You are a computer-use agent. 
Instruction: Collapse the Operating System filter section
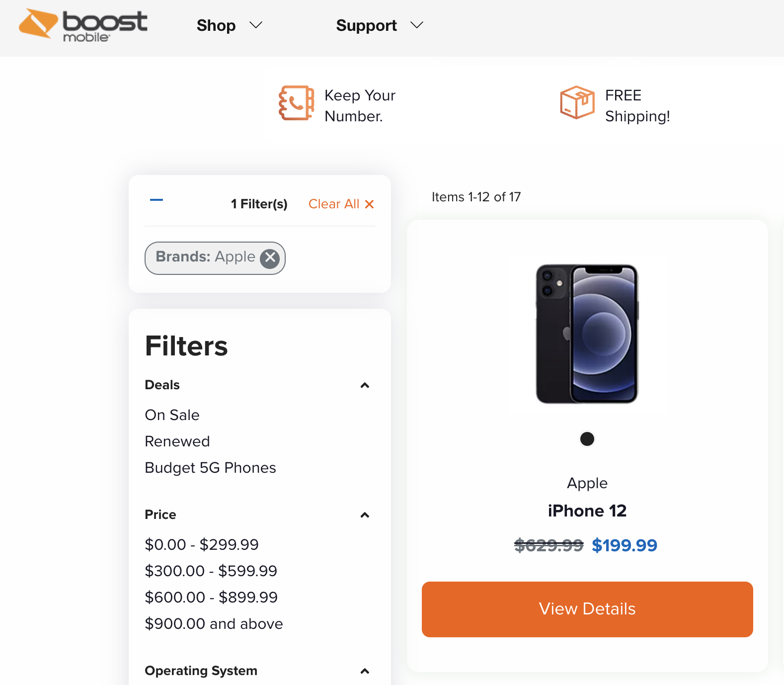pos(365,671)
